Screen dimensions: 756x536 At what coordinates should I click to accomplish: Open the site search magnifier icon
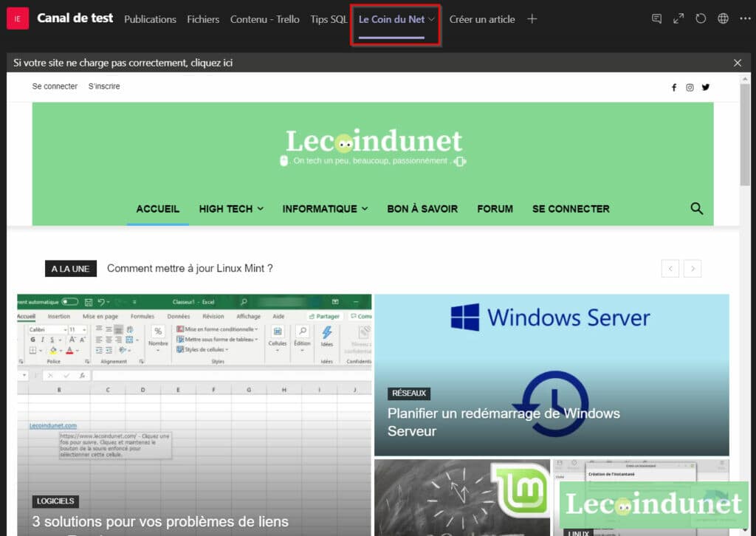[697, 208]
